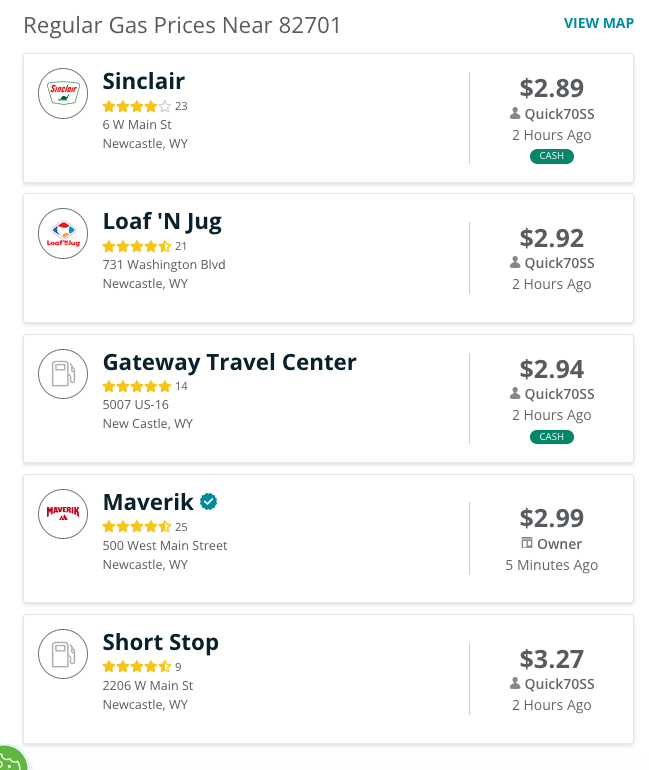Click the Short Stop gas pump icon
The height and width of the screenshot is (770, 649).
tap(63, 654)
